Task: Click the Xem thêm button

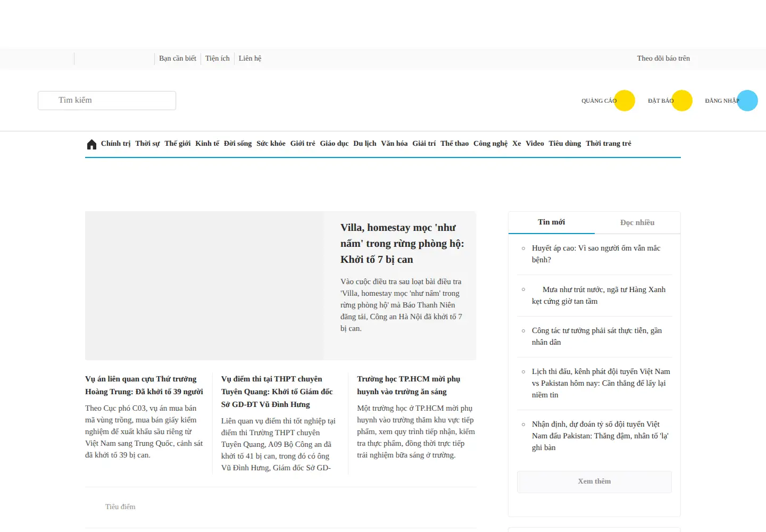Action: click(594, 481)
